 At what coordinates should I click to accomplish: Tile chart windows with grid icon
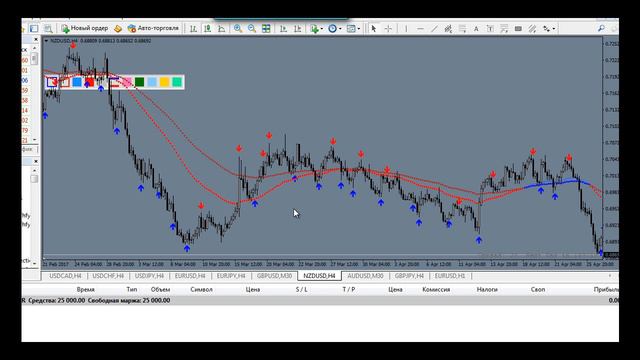[x=266, y=29]
